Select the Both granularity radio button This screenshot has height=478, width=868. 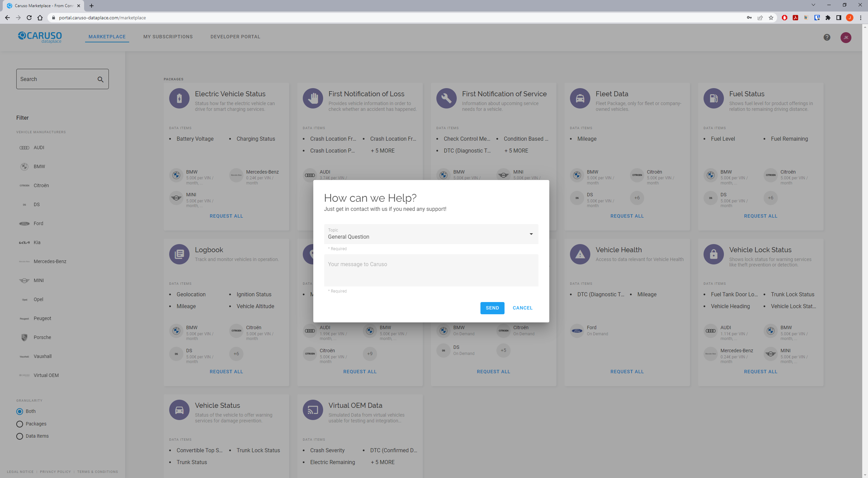[x=20, y=412]
